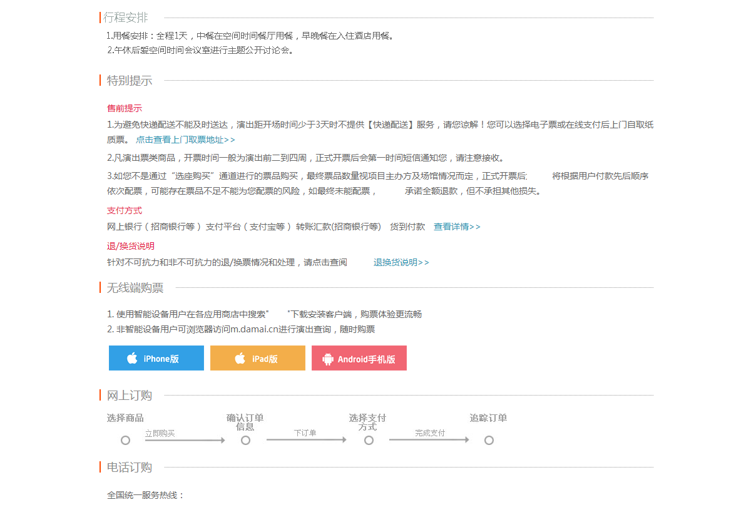This screenshot has height=532, width=756.
Task: Click the 追踪订单 step circle
Action: click(489, 440)
